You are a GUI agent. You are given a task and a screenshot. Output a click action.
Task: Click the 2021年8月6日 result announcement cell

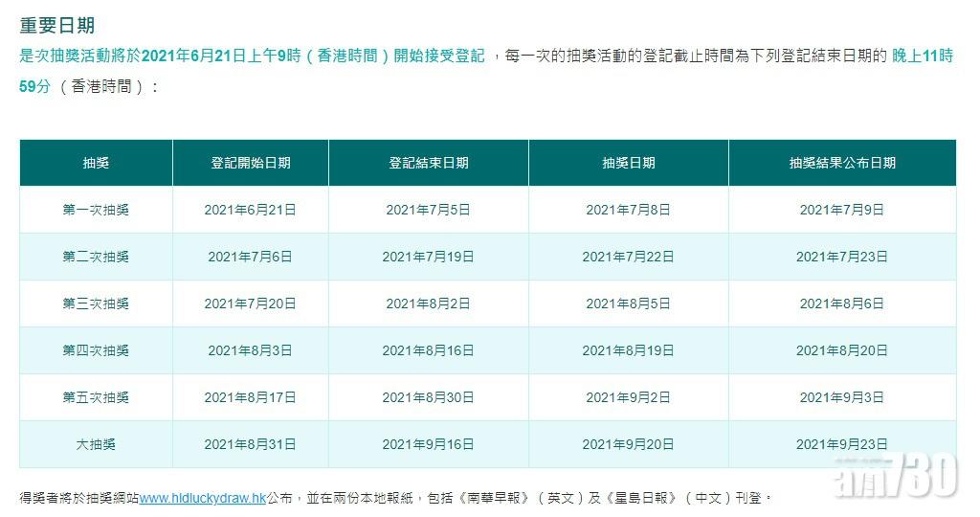point(841,303)
